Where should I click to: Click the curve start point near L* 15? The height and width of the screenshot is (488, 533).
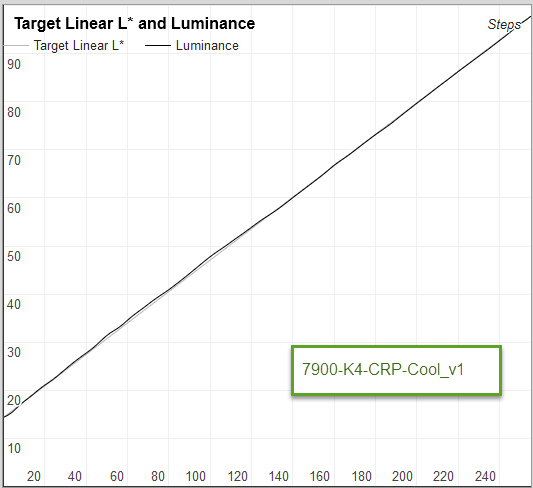pyautogui.click(x=5, y=416)
